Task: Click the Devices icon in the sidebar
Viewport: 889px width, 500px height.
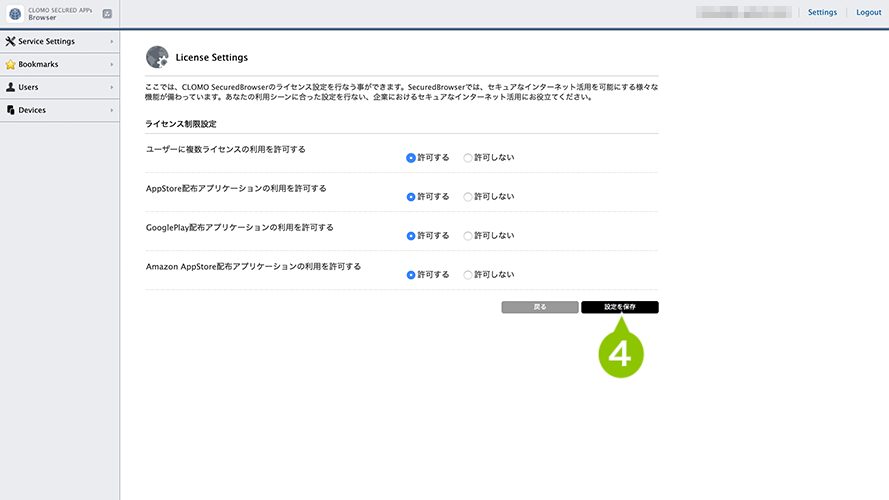Action: (10, 110)
